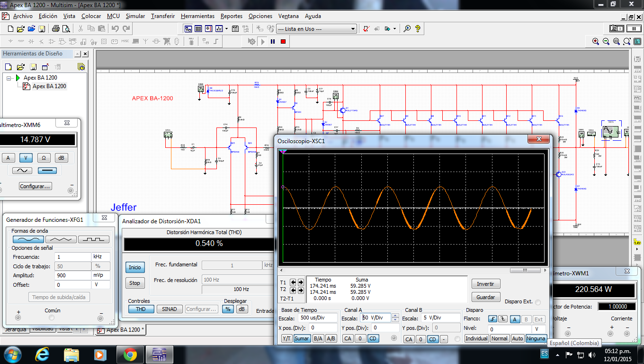Open the Archivo menu
This screenshot has height=364, width=644.
[x=23, y=16]
